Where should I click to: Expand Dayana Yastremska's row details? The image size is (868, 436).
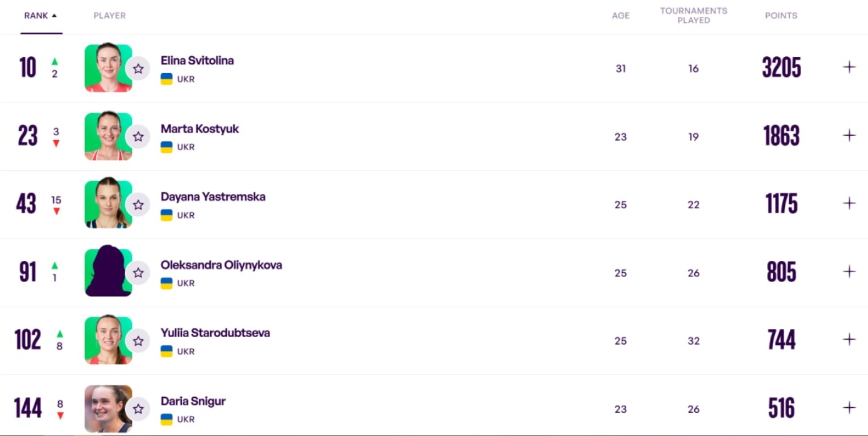(849, 203)
